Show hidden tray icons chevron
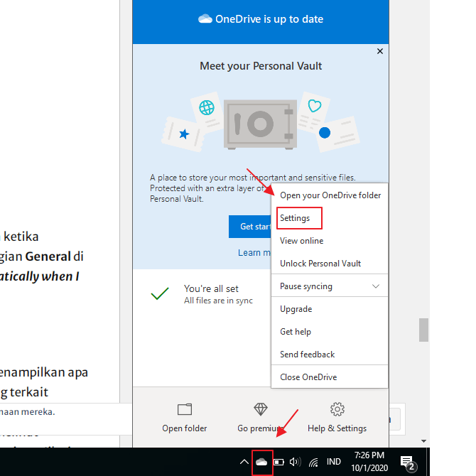476x476 pixels. click(x=244, y=462)
